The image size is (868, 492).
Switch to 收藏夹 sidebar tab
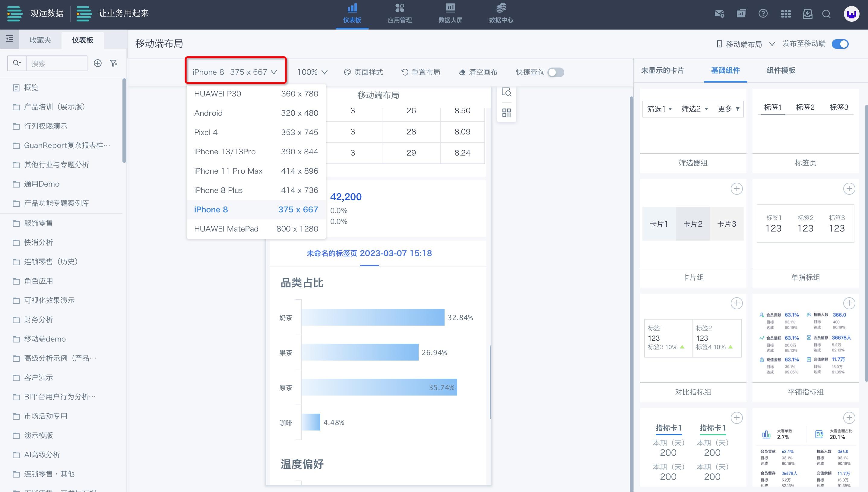tap(40, 40)
